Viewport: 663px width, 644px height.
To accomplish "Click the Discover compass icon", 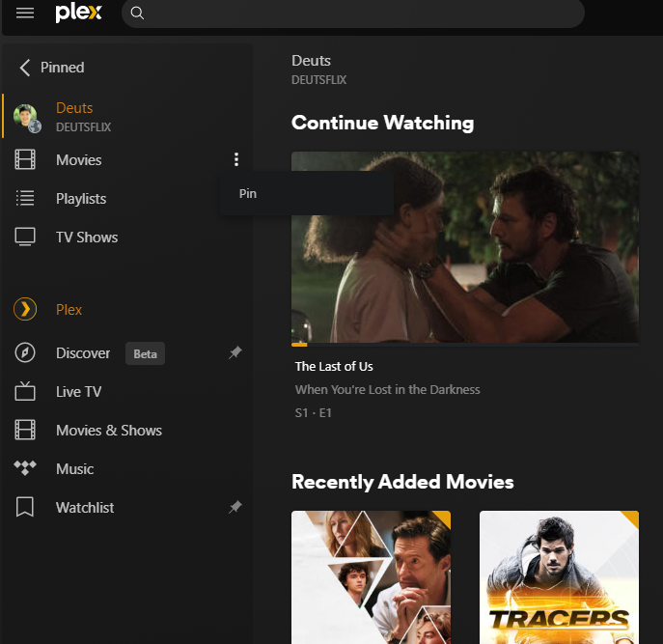I will [x=25, y=352].
